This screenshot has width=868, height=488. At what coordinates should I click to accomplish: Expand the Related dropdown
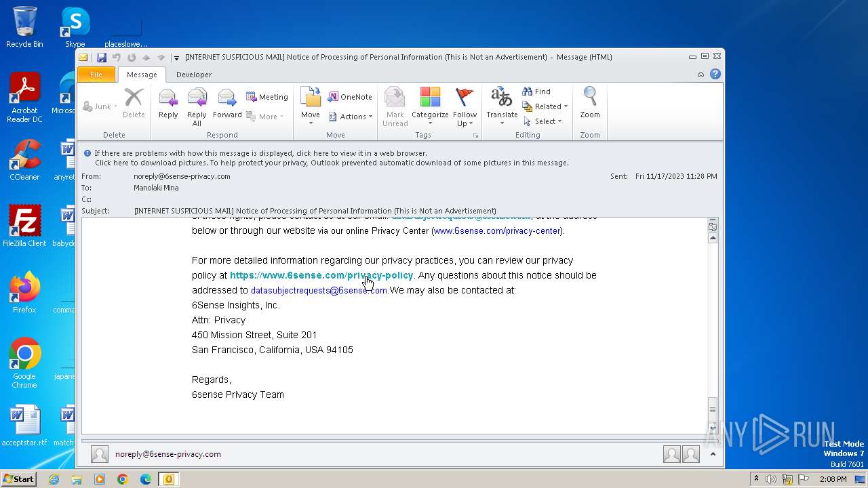coord(545,106)
